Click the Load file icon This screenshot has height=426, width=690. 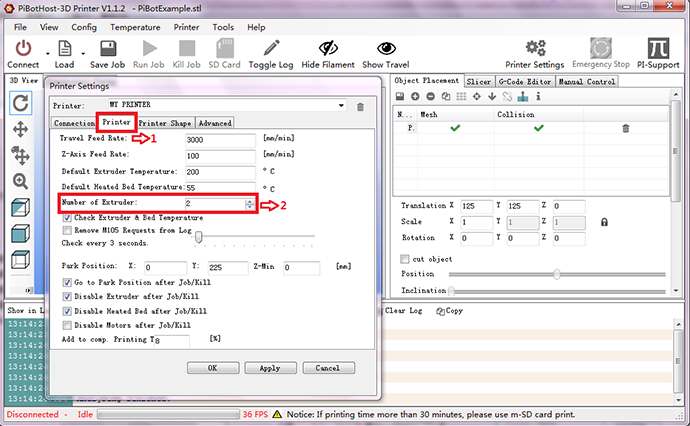[x=65, y=48]
